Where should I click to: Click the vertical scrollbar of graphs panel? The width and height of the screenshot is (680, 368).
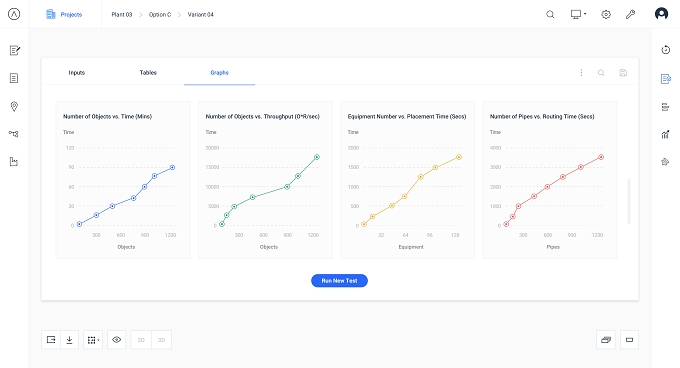point(628,202)
